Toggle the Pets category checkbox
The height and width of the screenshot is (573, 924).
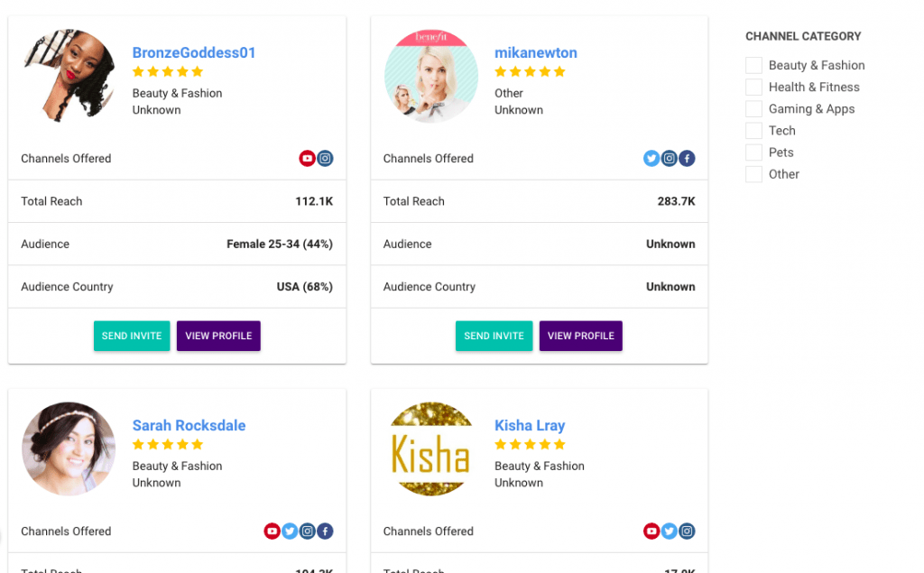(x=753, y=152)
